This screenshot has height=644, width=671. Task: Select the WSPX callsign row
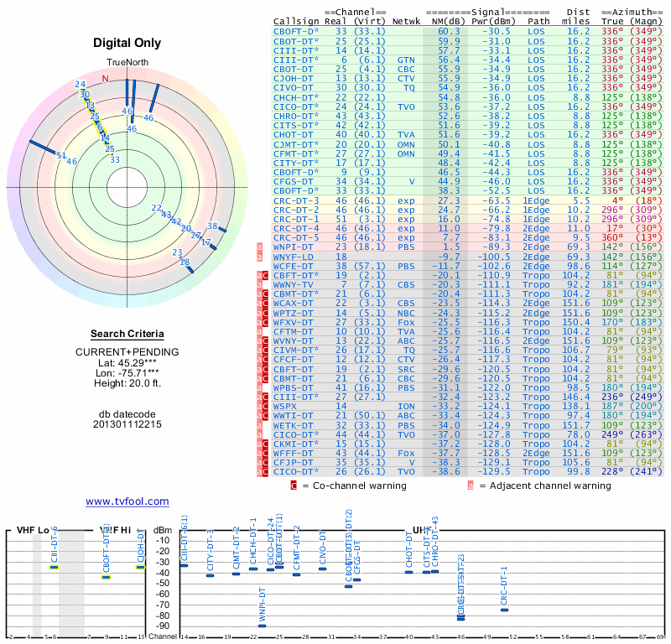(x=468, y=407)
